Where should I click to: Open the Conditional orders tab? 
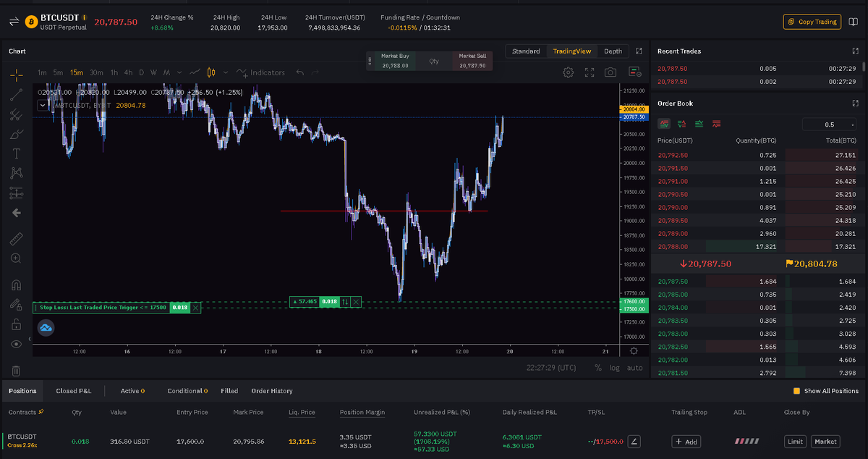[x=187, y=391]
